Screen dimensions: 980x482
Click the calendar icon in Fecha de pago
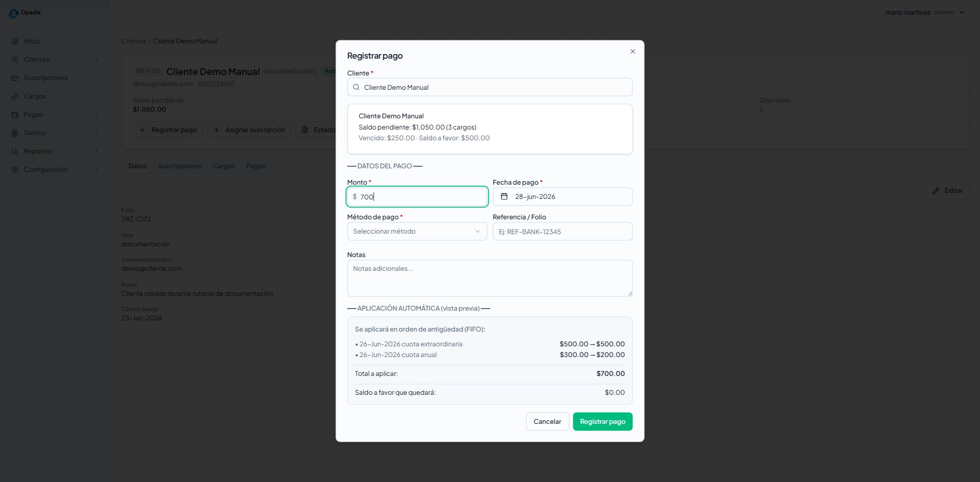pos(504,197)
